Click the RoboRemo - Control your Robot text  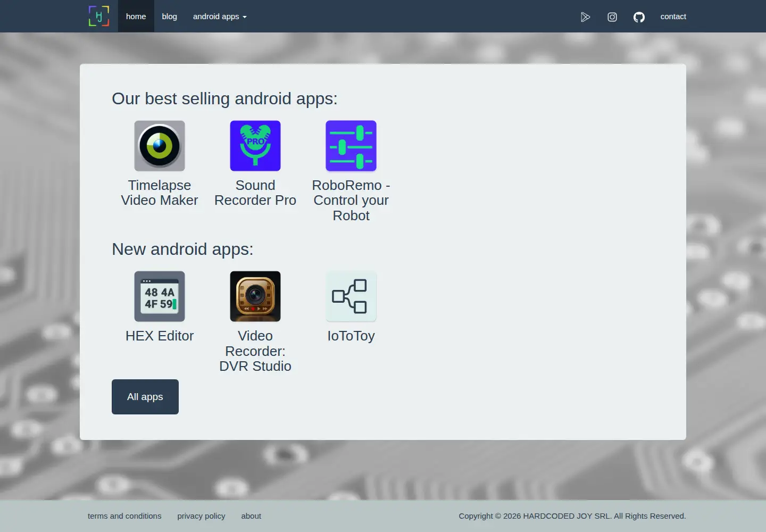click(x=351, y=200)
